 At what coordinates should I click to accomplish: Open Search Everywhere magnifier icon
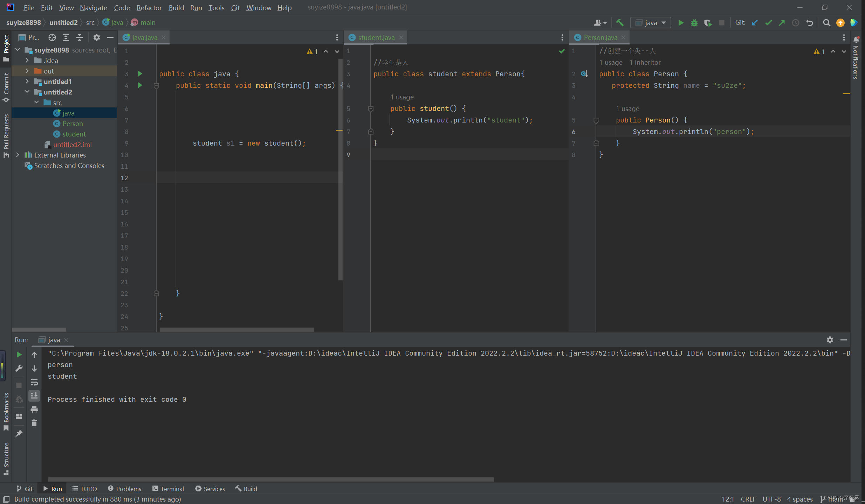click(x=826, y=23)
